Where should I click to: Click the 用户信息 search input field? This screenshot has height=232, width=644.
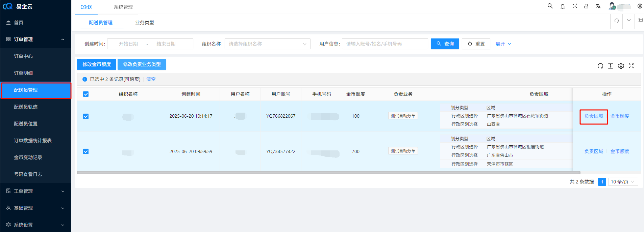385,44
